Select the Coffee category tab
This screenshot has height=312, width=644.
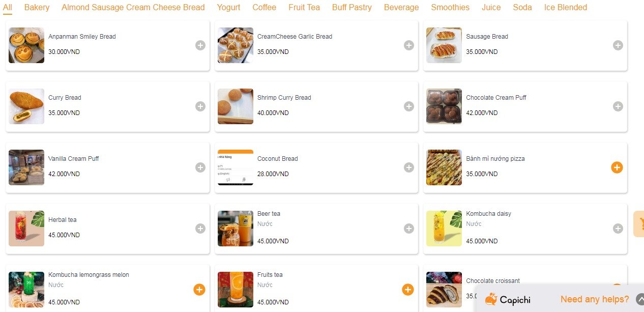pyautogui.click(x=264, y=8)
